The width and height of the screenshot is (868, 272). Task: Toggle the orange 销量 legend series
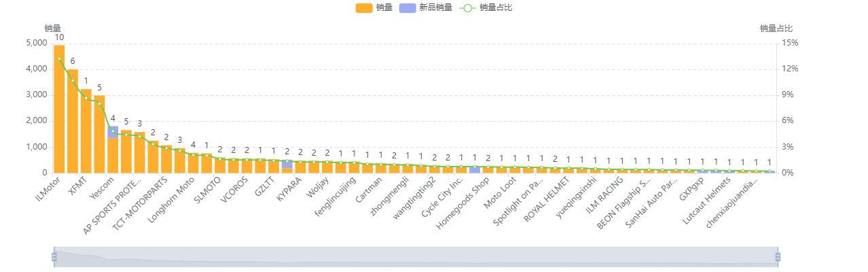[x=374, y=7]
